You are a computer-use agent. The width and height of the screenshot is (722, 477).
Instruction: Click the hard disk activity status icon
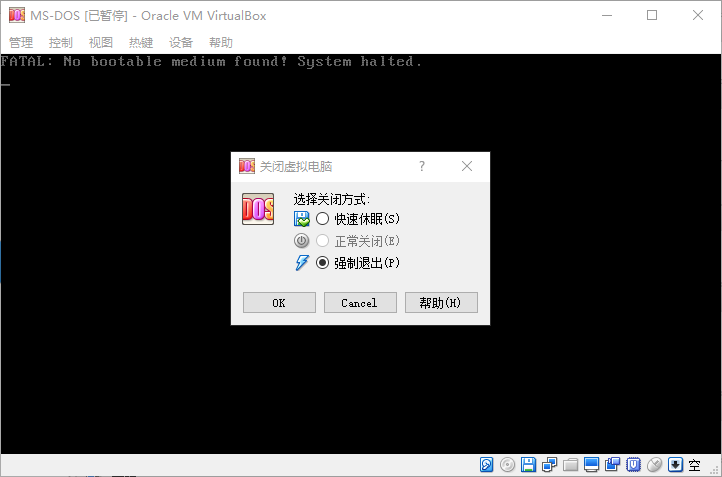tap(486, 465)
